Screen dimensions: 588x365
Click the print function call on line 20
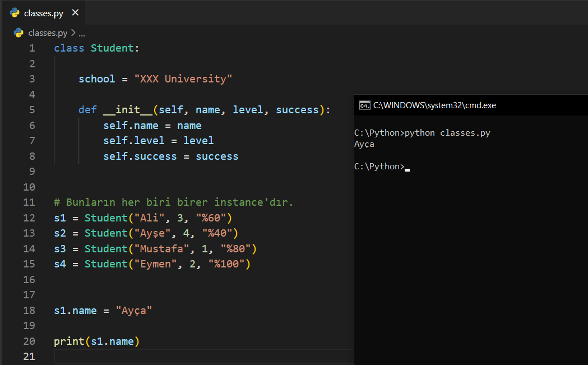click(x=69, y=341)
